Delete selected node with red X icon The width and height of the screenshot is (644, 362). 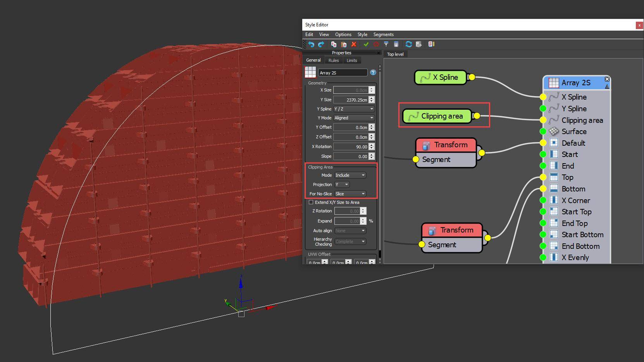[353, 44]
